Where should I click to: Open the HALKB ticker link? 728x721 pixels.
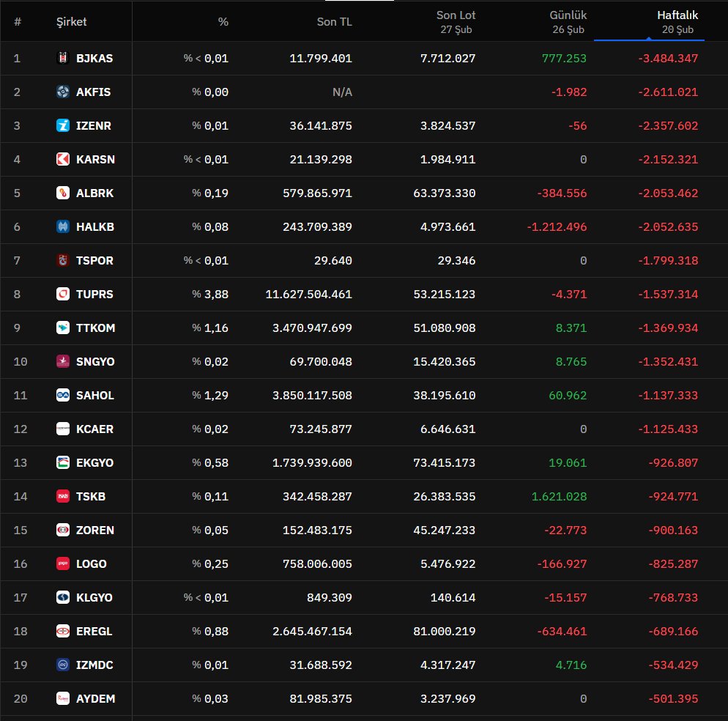pyautogui.click(x=95, y=226)
